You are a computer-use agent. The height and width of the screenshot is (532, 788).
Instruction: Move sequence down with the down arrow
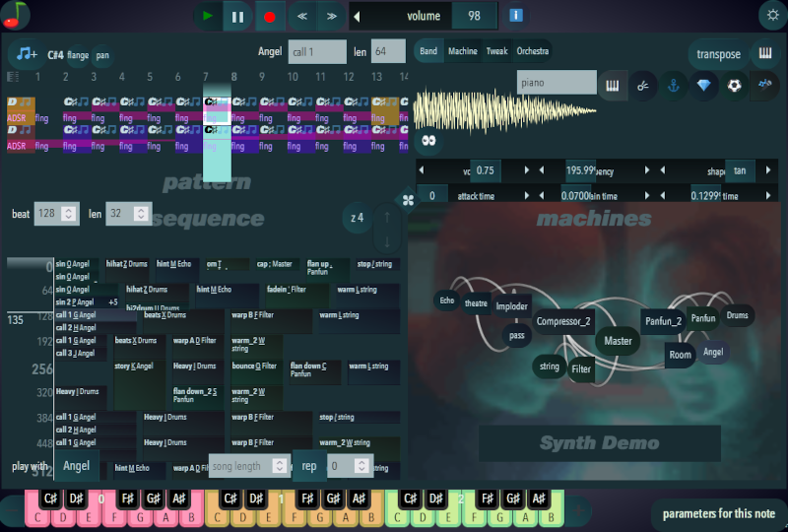click(387, 243)
